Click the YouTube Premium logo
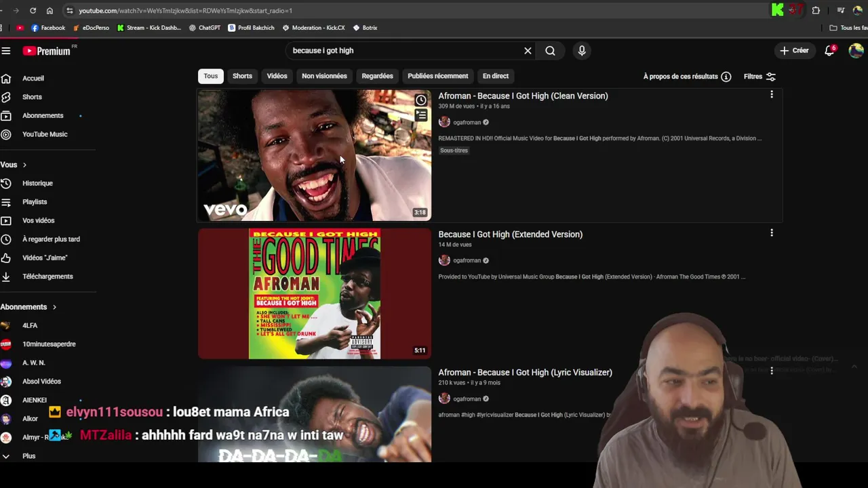The width and height of the screenshot is (868, 488). point(46,51)
